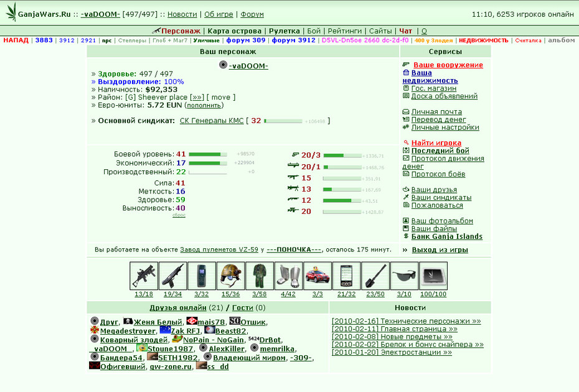Click the Ваше вооружение service link
This screenshot has height=392, width=579.
click(x=448, y=65)
